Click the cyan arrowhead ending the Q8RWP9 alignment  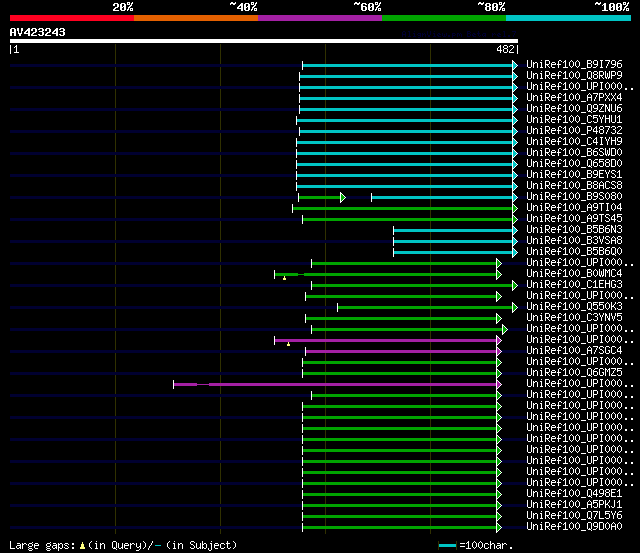click(x=515, y=76)
